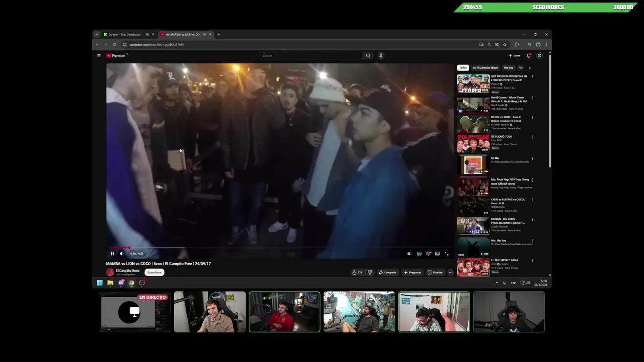Open the YouTube hamburger guide menu
The image size is (644, 362).
99,56
